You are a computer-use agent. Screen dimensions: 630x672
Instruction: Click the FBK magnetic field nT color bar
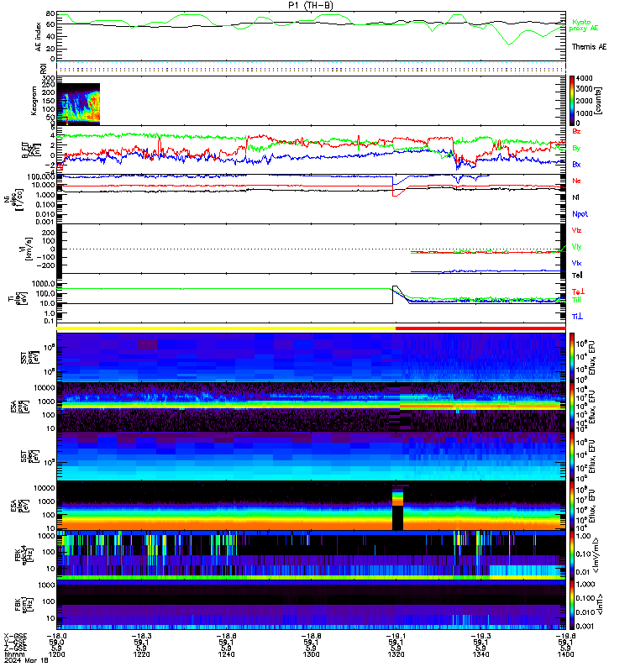[x=572, y=605]
